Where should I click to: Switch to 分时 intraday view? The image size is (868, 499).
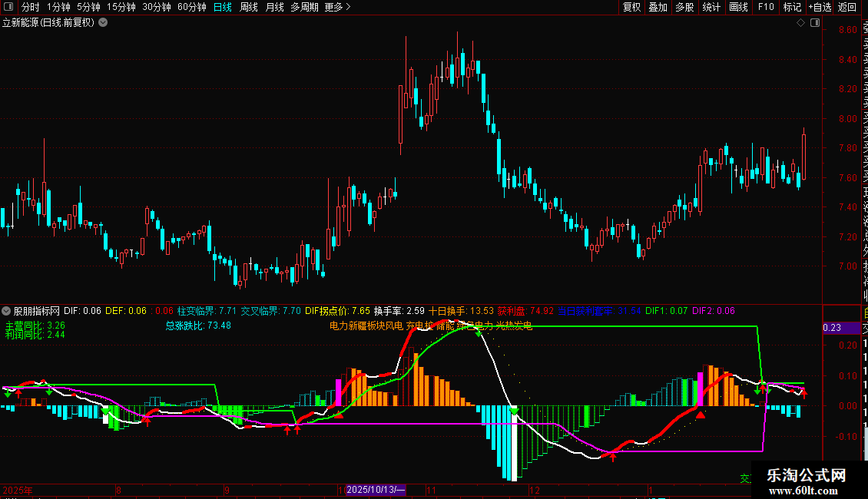31,7
